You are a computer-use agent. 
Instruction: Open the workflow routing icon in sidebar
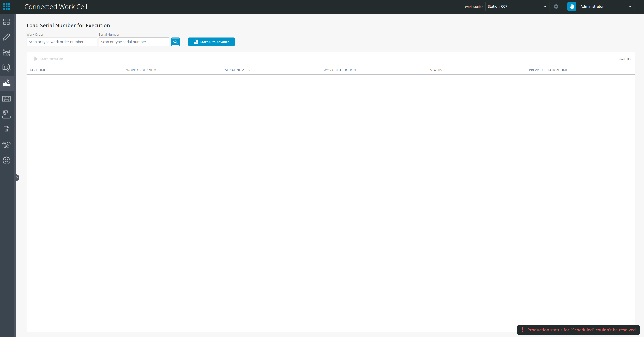(7, 52)
